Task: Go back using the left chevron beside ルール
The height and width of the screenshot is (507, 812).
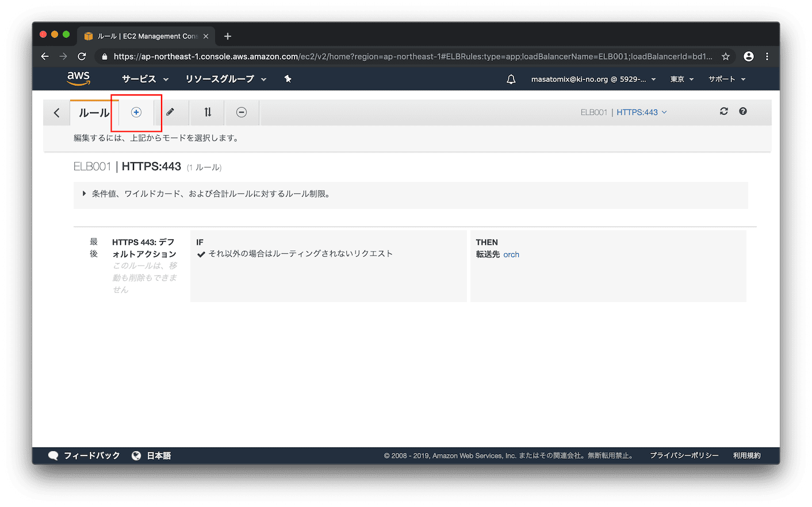Action: pos(56,113)
